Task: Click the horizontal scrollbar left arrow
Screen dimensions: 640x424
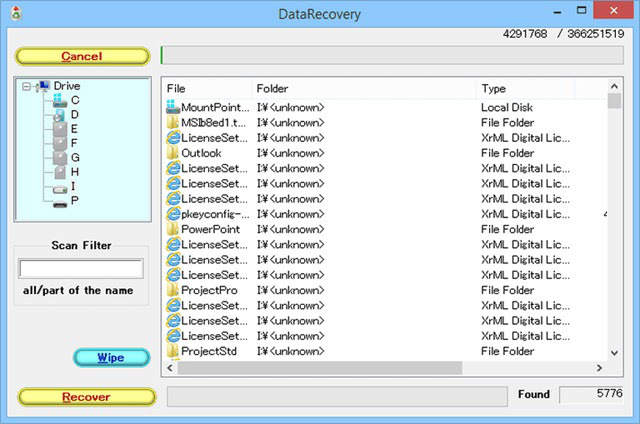Action: 170,368
